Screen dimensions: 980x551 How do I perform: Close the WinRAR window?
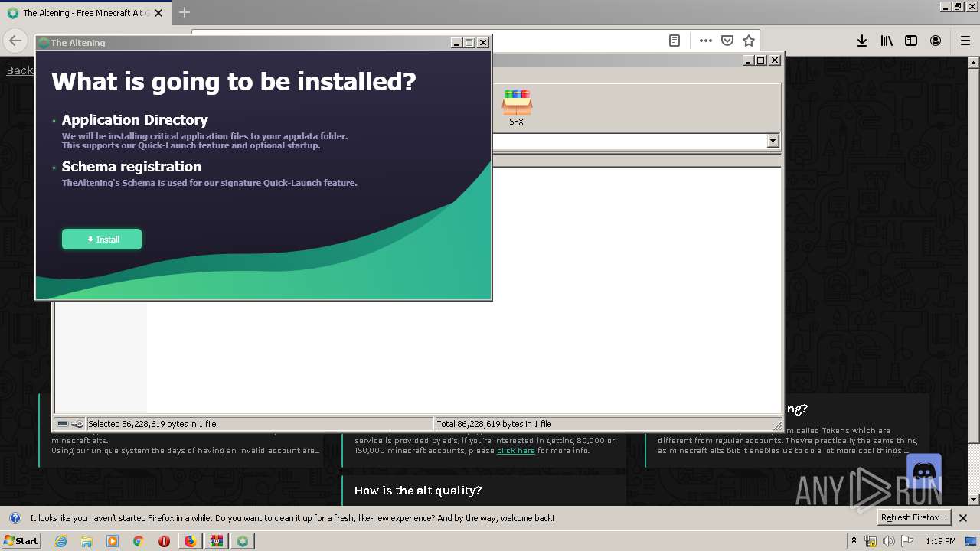pyautogui.click(x=775, y=60)
